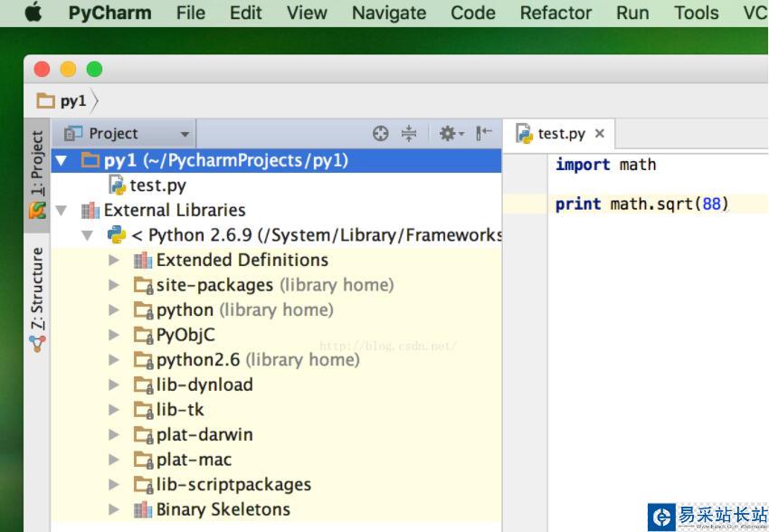Collapse the py1 project root node
Screen dimensions: 769x532
pos(62,161)
